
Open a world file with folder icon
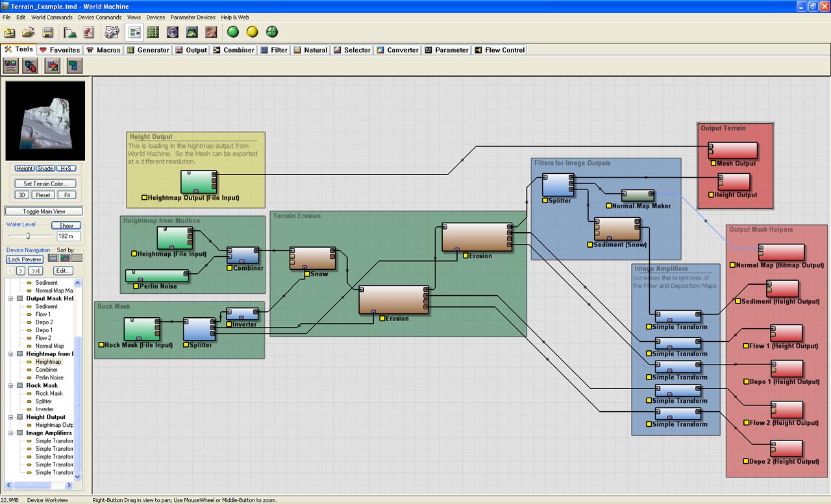28,32
